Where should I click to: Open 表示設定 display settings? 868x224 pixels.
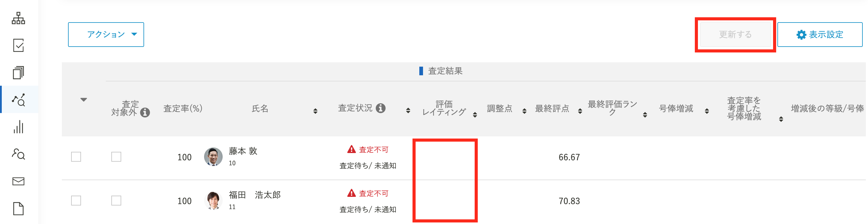coord(819,34)
